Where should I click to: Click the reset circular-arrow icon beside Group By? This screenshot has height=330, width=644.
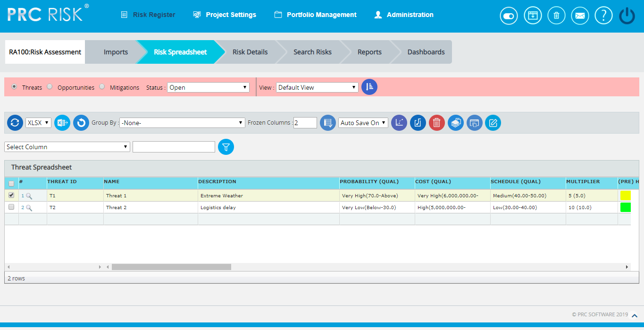point(81,123)
